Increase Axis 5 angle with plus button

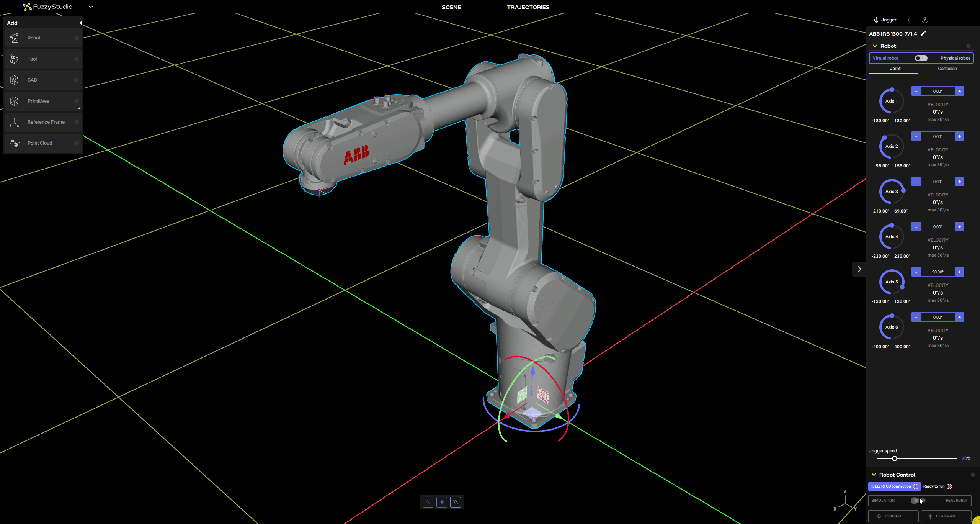[959, 272]
